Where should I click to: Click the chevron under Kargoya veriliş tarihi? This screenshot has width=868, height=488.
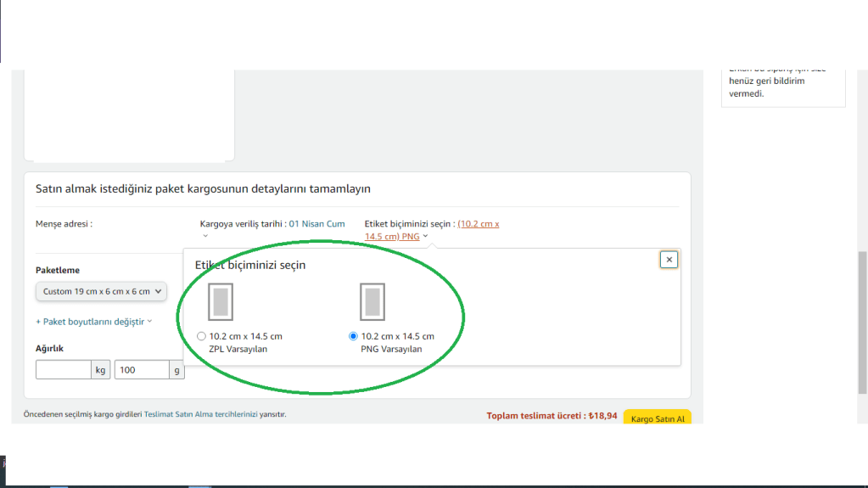(205, 236)
